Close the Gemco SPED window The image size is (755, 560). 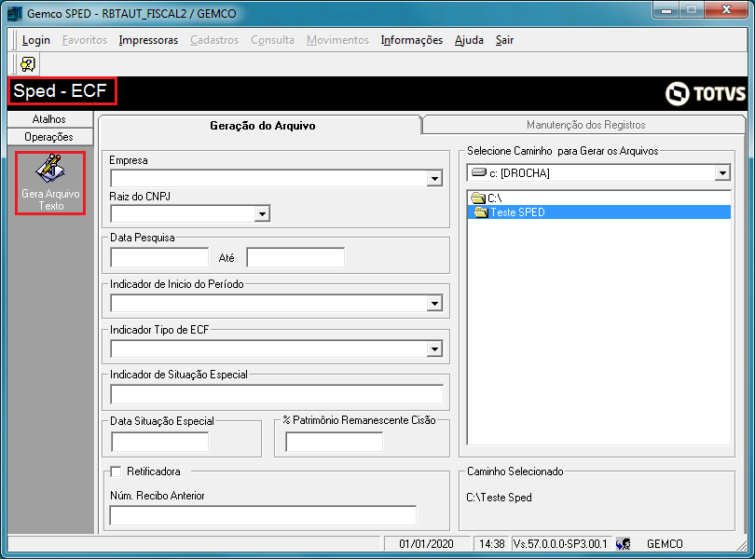click(x=727, y=9)
